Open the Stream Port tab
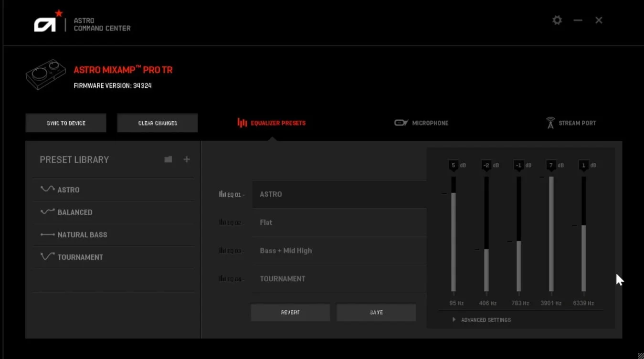 [571, 123]
